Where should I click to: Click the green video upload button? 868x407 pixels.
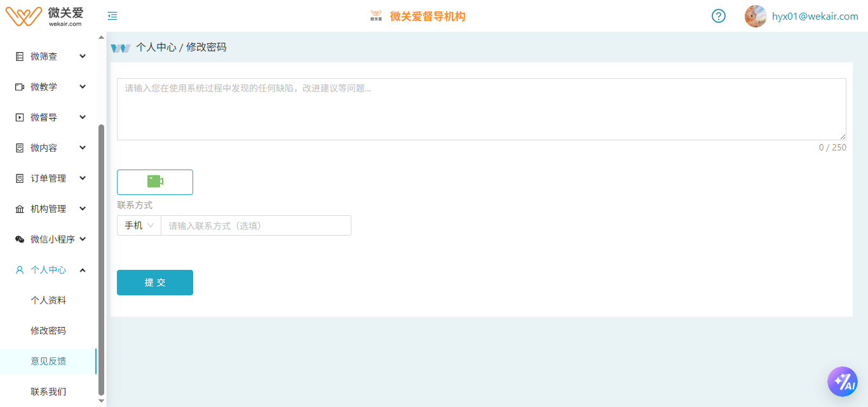tap(155, 182)
